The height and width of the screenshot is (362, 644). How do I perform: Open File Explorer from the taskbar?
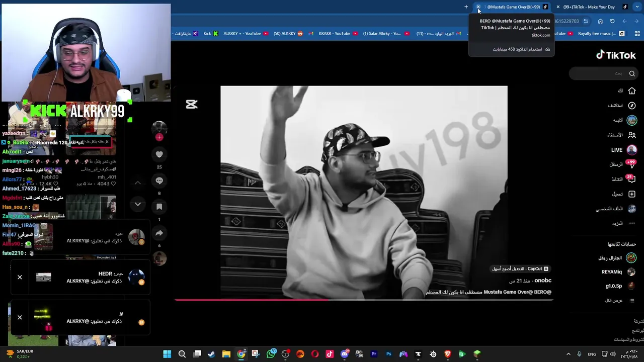tap(226, 354)
